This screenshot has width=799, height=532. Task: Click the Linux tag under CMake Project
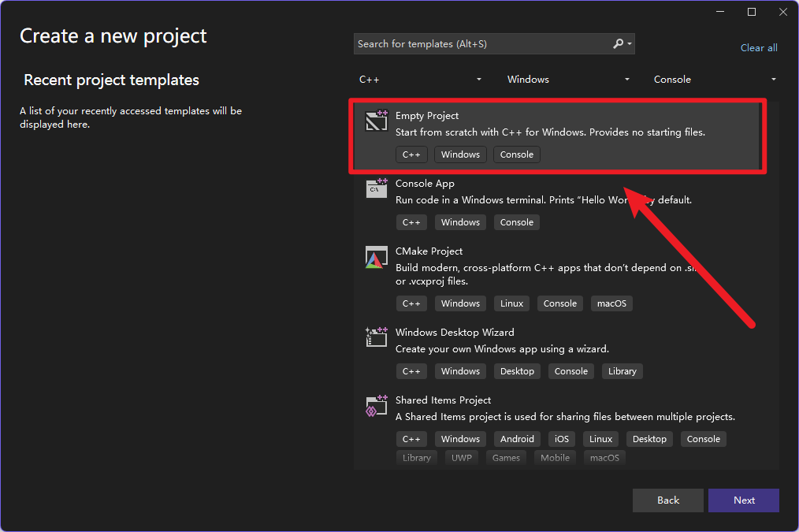pos(511,303)
